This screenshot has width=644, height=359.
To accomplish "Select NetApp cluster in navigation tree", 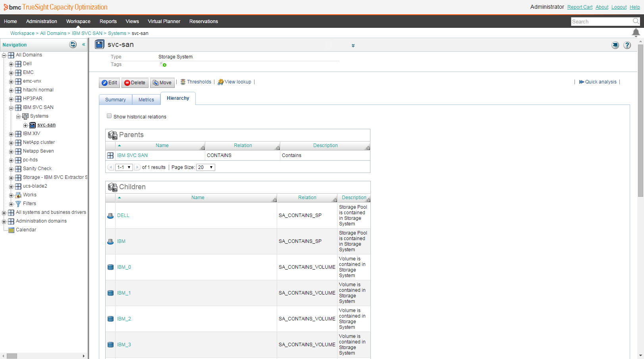I will (x=39, y=142).
